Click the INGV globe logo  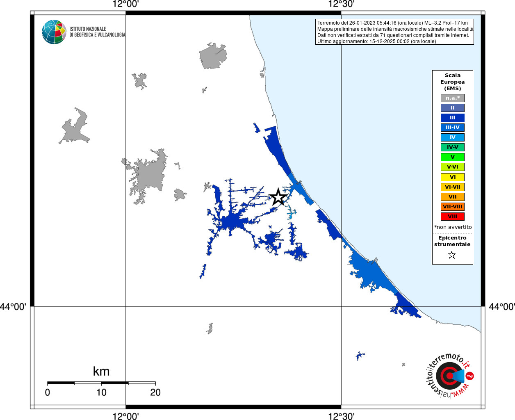(54, 32)
